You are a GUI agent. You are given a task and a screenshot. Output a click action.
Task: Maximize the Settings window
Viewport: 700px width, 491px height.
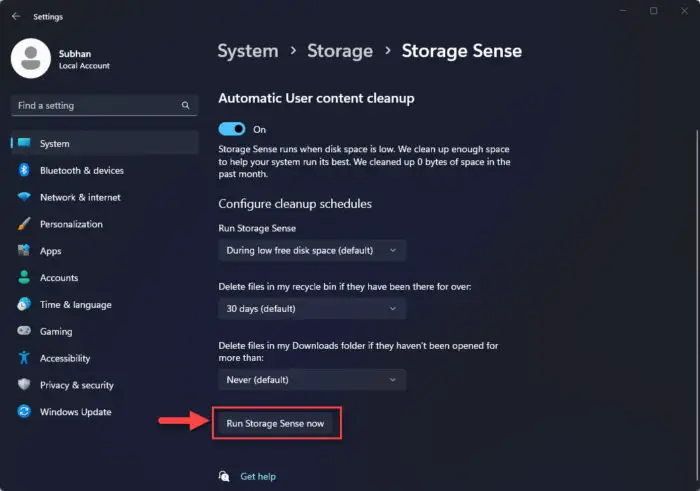654,11
